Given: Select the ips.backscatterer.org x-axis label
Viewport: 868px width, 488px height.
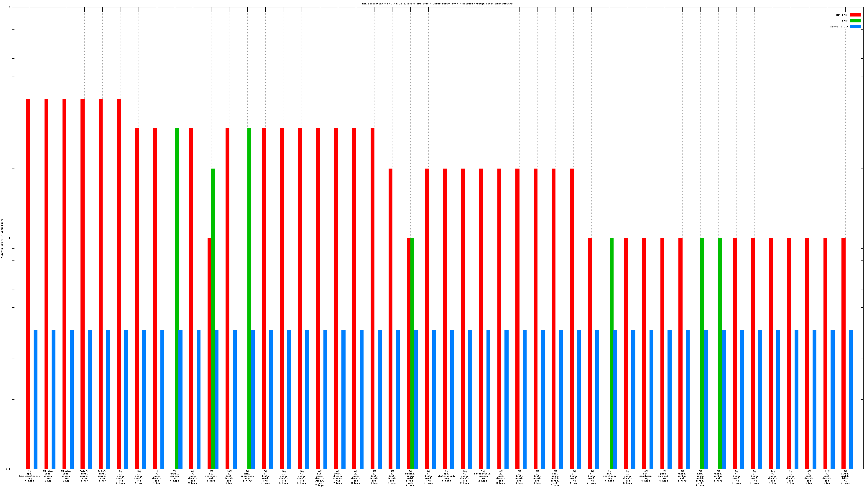Looking at the screenshot, I should pyautogui.click(x=30, y=476).
